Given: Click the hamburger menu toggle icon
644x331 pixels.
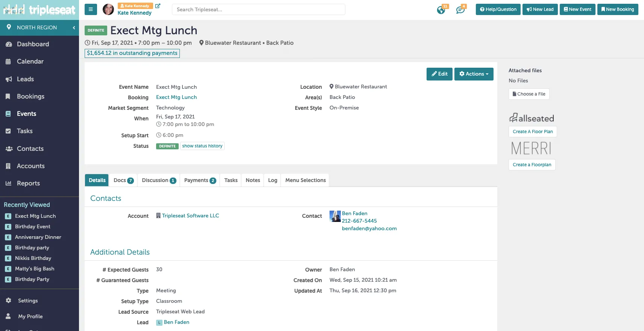Looking at the screenshot, I should tap(91, 9).
